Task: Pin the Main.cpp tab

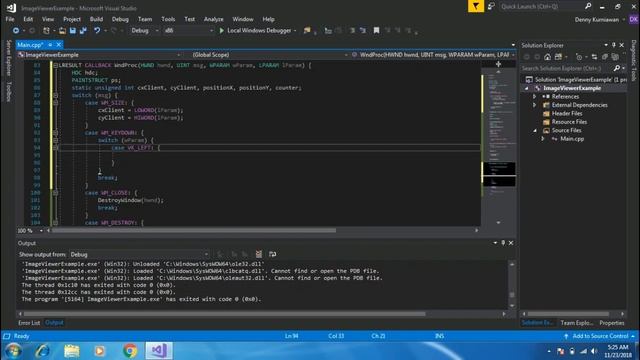Action: coord(50,44)
